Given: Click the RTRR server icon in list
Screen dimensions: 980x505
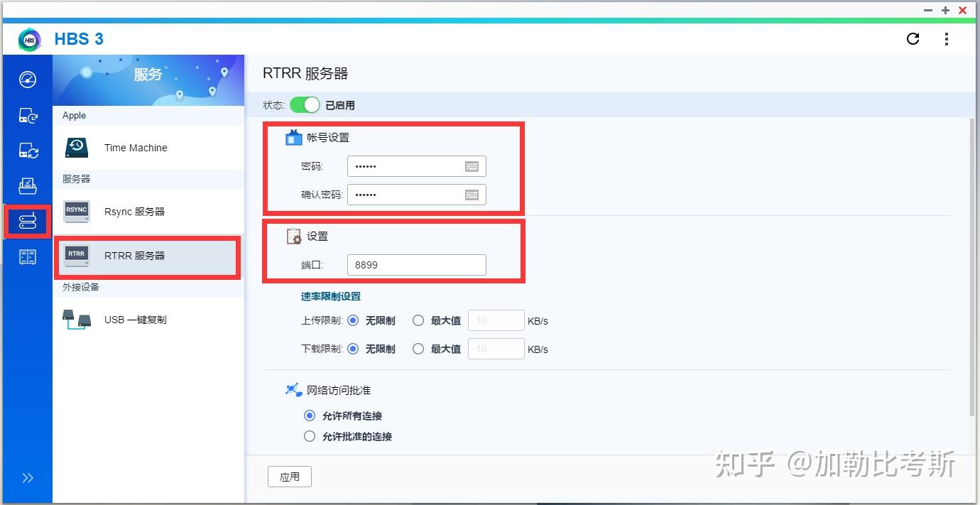Looking at the screenshot, I should 76,256.
